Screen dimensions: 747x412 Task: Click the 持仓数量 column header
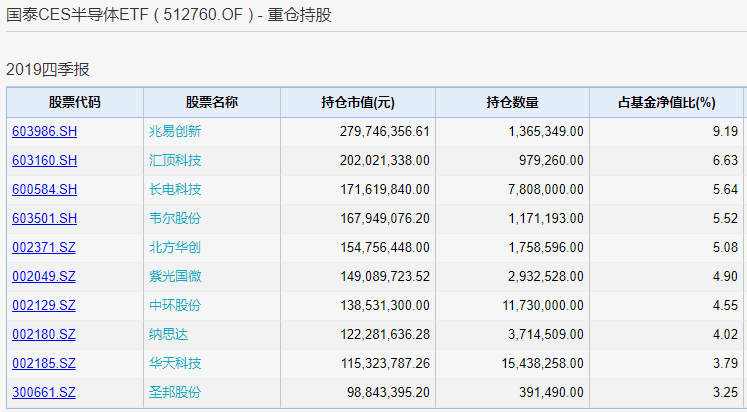[513, 102]
